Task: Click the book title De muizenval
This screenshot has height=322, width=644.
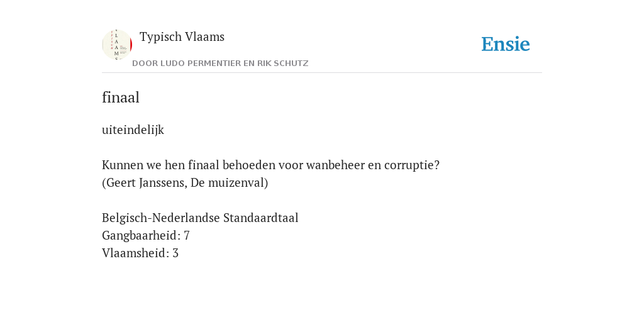Action: coord(228,183)
